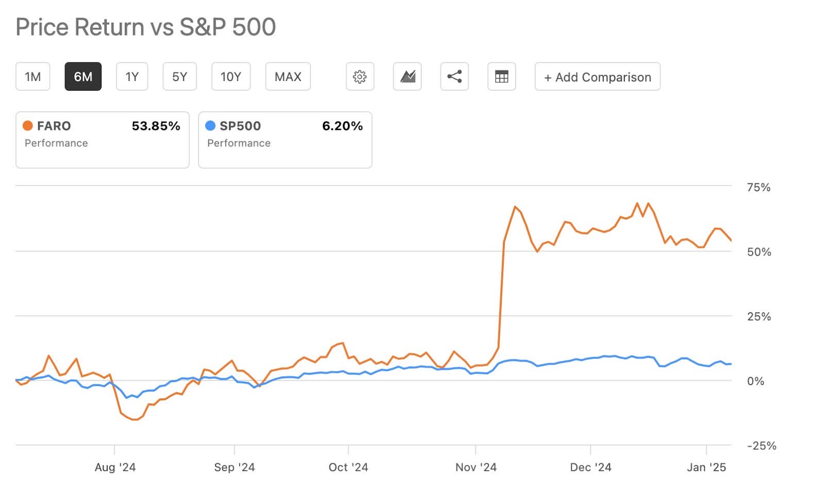Toggle the 6M active time range

[83, 76]
